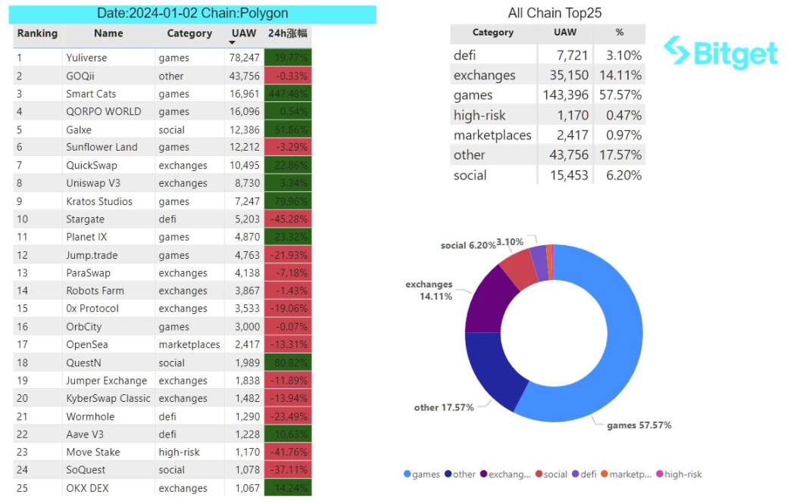Click the Ranking column header
Viewport: 812px width, 504px height.
(x=37, y=33)
